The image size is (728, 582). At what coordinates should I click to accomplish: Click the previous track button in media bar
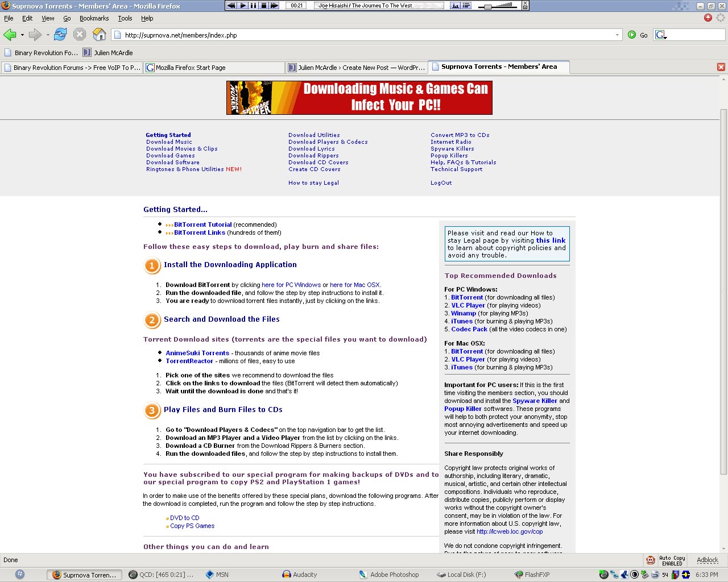(231, 5)
